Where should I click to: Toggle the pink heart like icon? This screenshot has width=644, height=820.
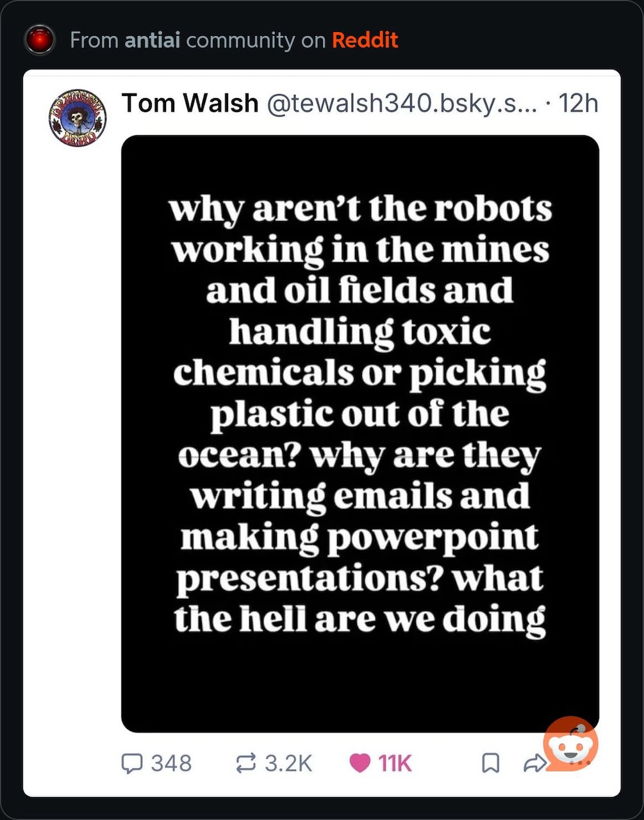pos(360,763)
